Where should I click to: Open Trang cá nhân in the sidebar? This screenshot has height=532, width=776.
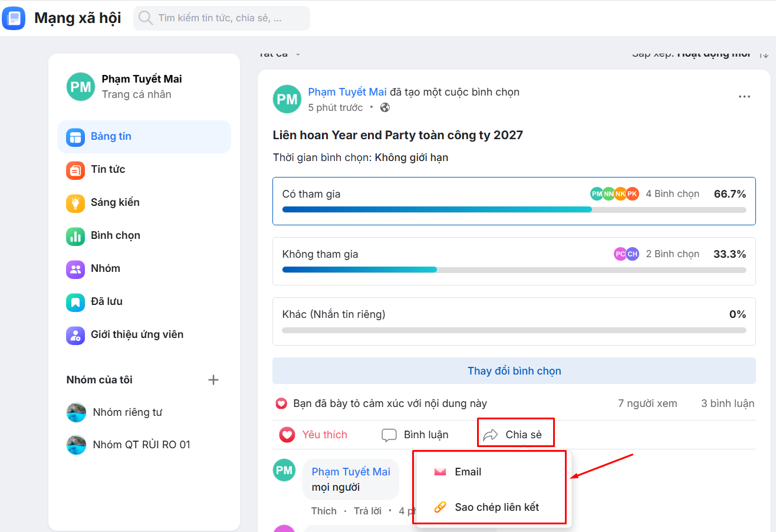pos(137,94)
